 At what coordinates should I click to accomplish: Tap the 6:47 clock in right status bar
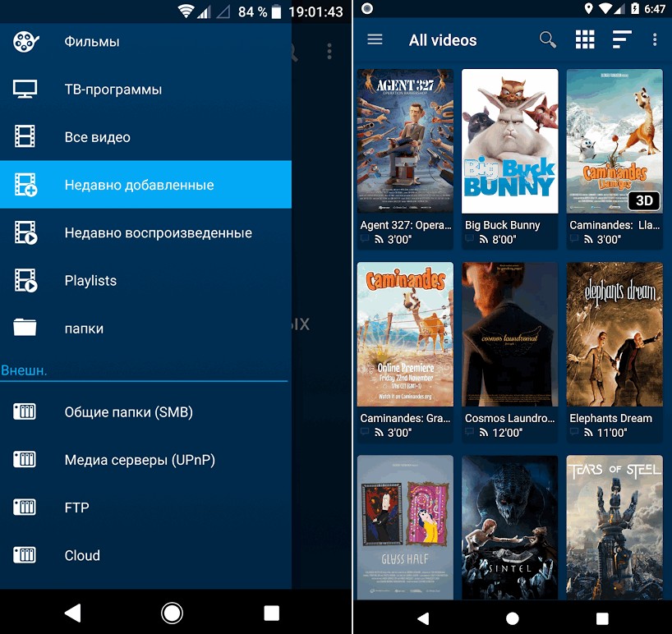[x=655, y=8]
